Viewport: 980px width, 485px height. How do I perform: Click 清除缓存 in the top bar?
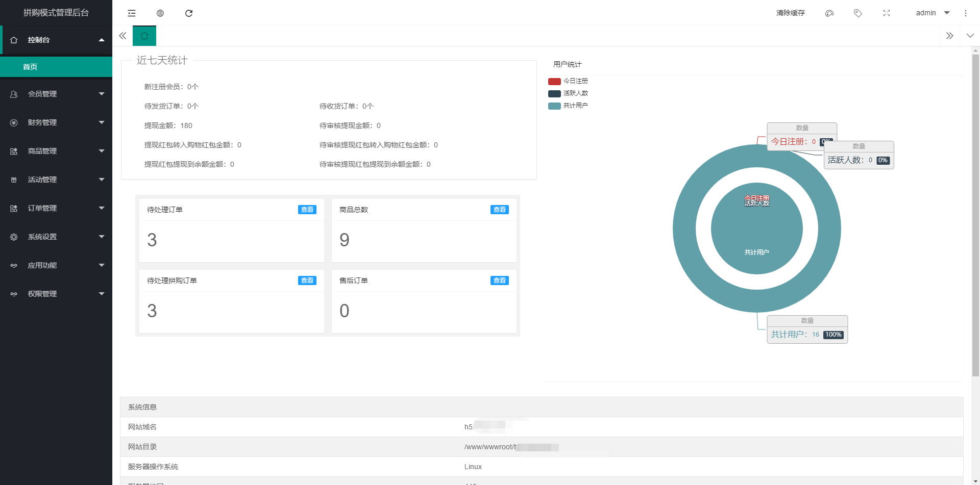(x=790, y=13)
